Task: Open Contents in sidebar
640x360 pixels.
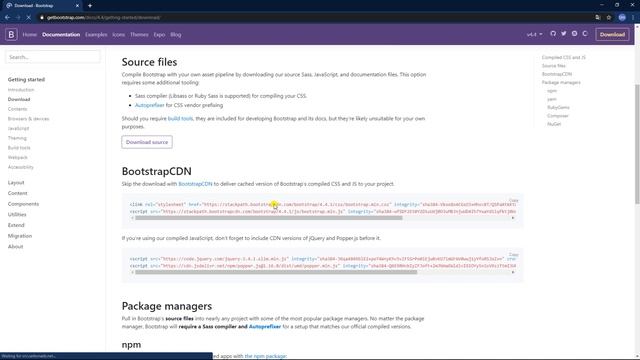Action: click(x=18, y=109)
